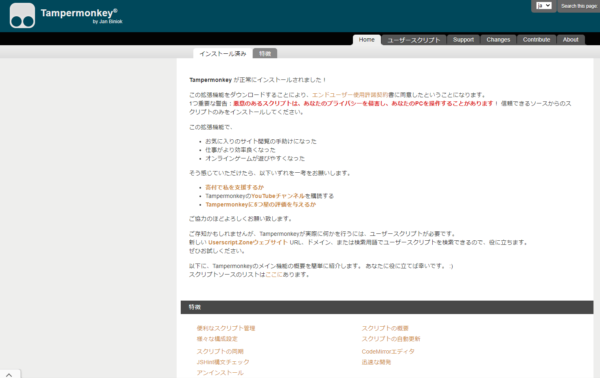Visit the Userscript.Zoneウェブサイト link

pos(248,243)
